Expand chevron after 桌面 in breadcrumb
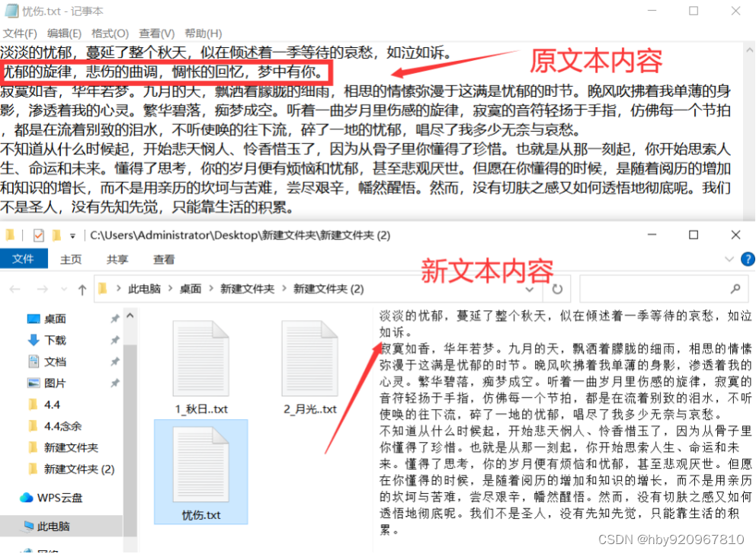 pos(210,289)
